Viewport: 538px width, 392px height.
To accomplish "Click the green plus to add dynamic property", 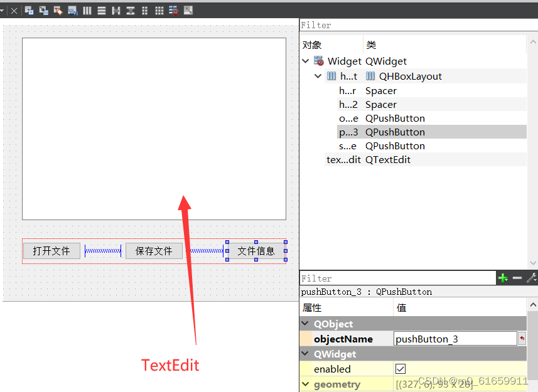I will [502, 277].
